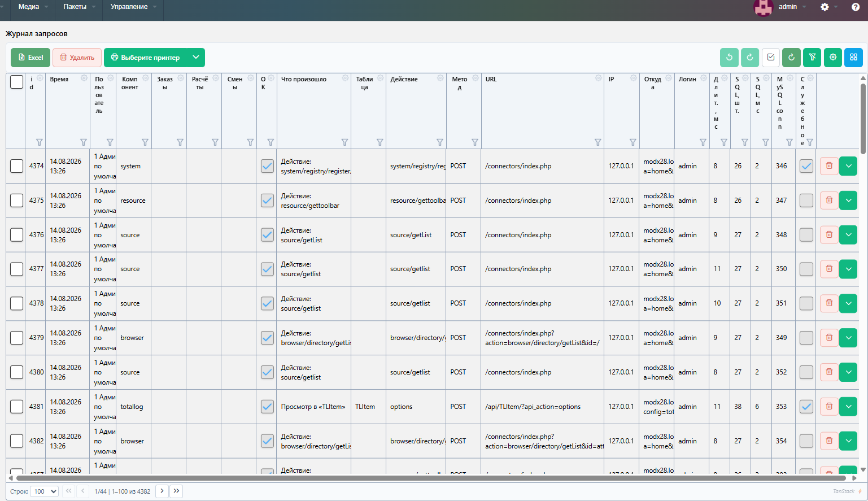
Task: Open the top-bar settings gear dropdown
Action: click(828, 7)
